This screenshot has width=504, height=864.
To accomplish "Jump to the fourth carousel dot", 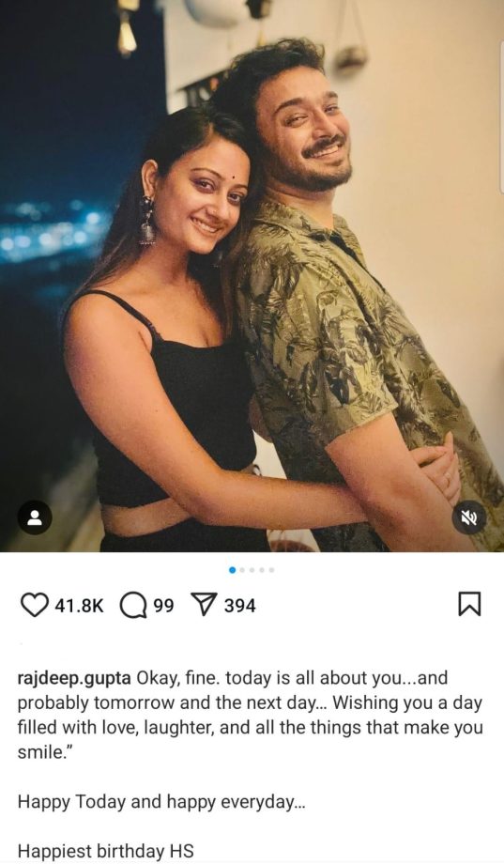I will click(262, 570).
